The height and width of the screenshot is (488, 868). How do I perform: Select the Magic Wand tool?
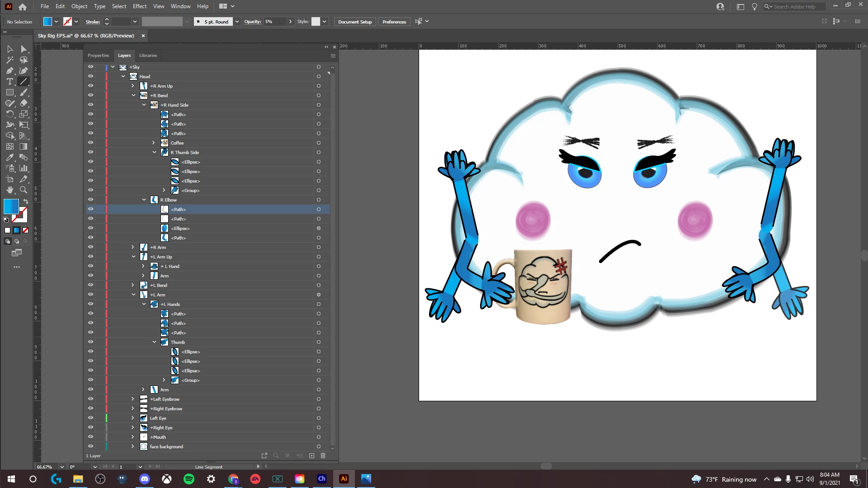[9, 60]
